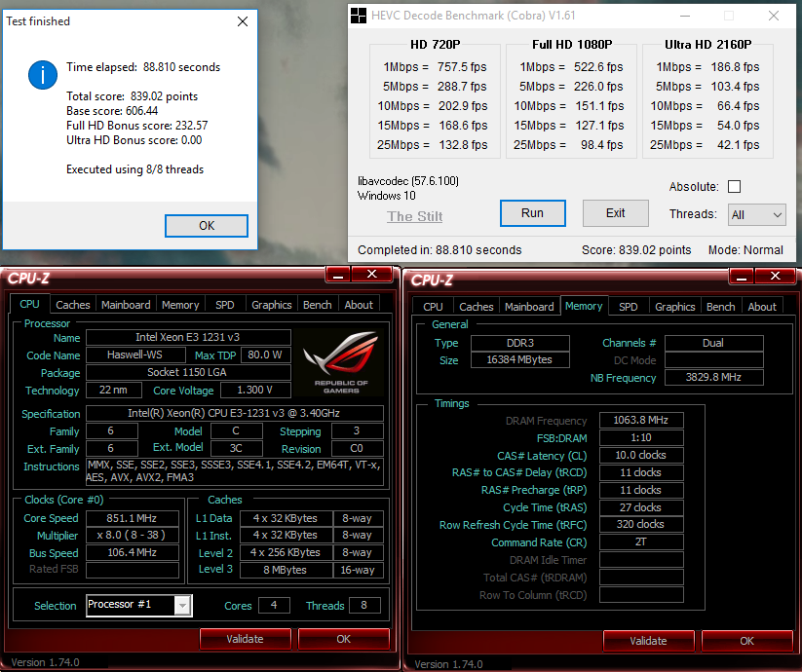Click the Level 3 cache value 8 MBytes
The image size is (802, 672).
click(285, 570)
